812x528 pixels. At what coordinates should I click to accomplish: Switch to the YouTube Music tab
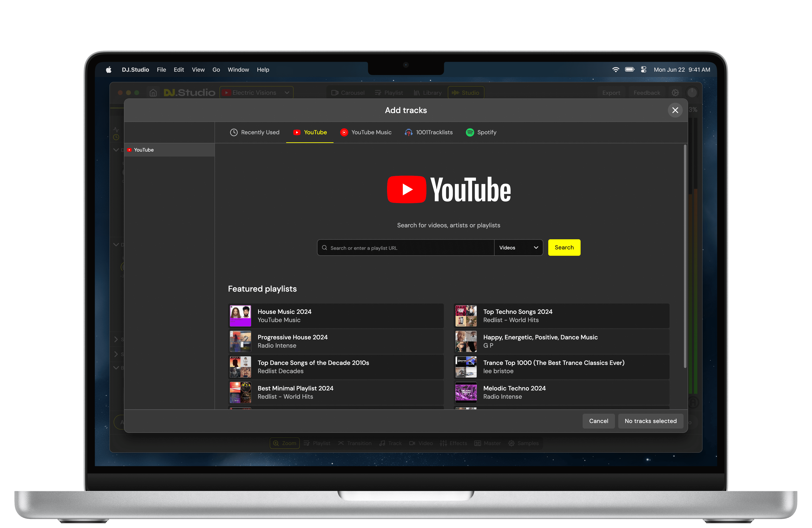pyautogui.click(x=366, y=132)
